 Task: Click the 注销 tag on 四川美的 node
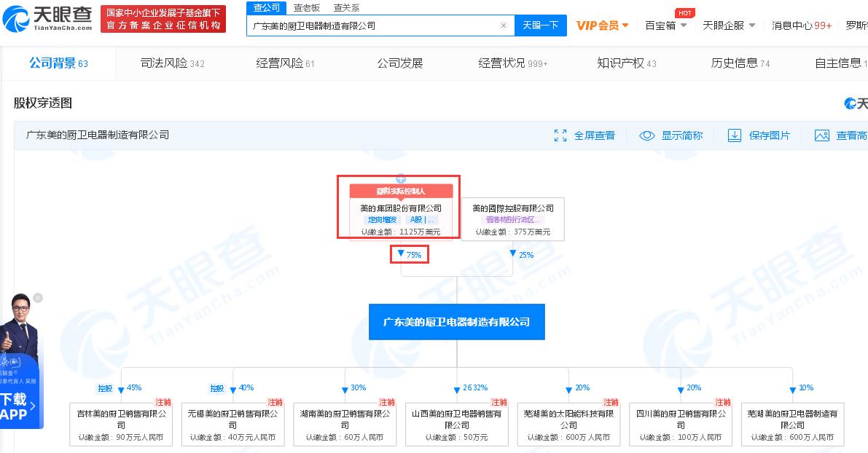(723, 402)
